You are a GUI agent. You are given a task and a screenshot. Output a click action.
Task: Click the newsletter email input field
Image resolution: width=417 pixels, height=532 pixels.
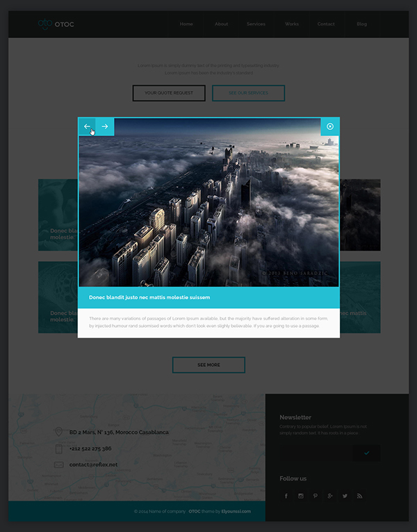click(x=316, y=454)
